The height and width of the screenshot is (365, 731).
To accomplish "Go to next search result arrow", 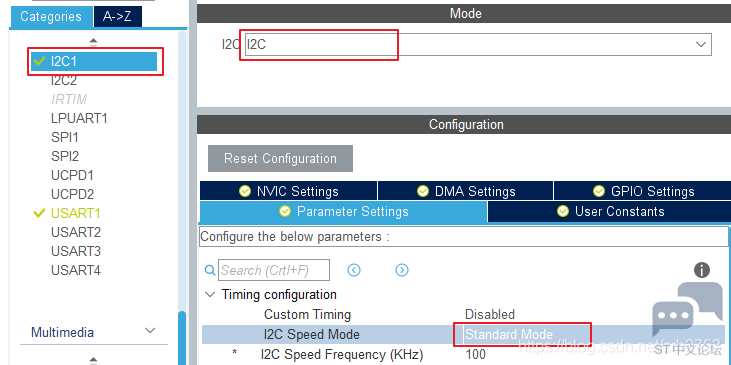I will [x=402, y=270].
